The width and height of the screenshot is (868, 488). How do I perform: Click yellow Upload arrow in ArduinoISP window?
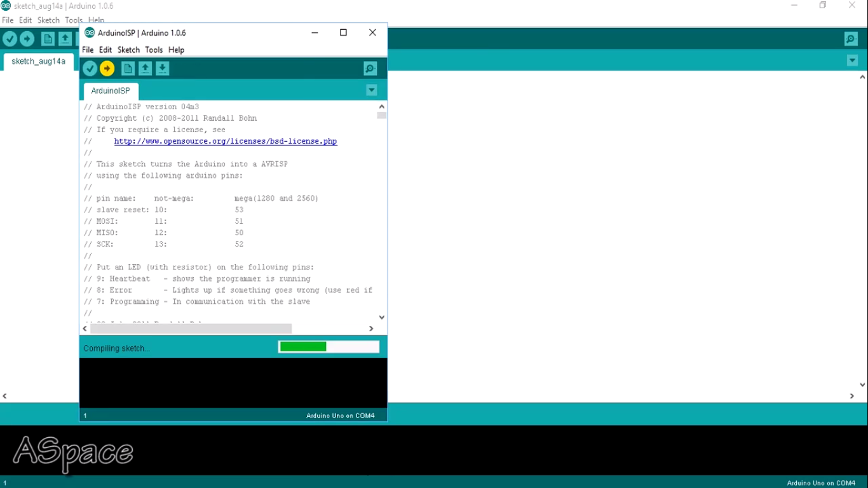tap(107, 69)
